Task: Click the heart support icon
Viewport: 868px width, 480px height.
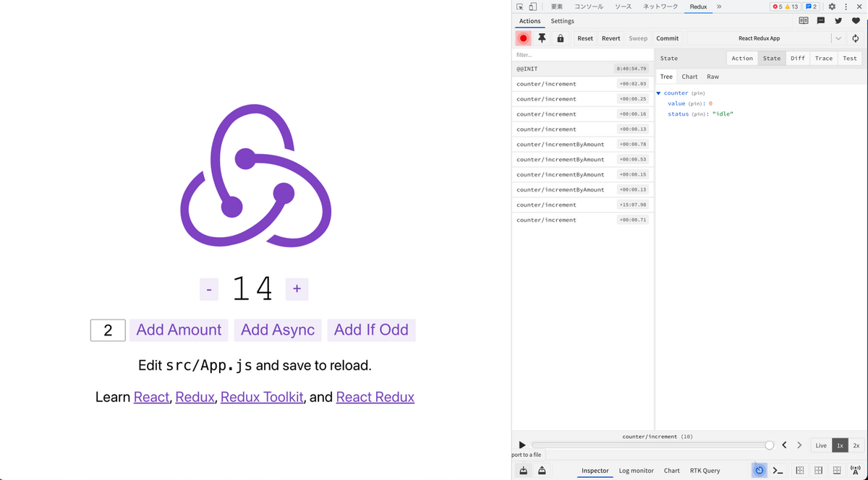Action: point(856,20)
